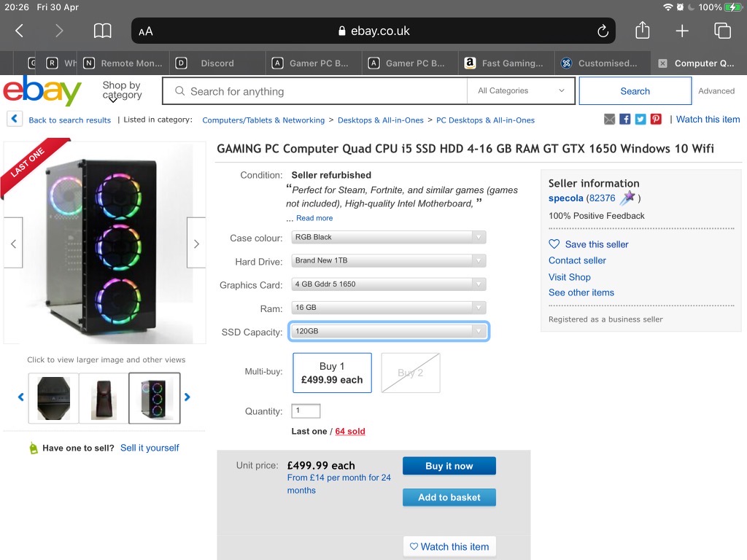The image size is (747, 560).
Task: Select Buy 1 multi-buy option
Action: coord(332,373)
